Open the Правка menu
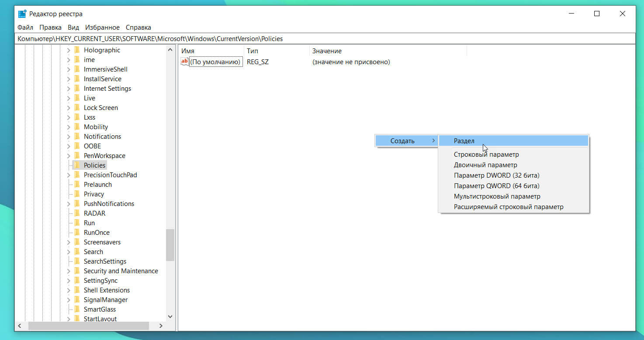The height and width of the screenshot is (340, 644). tap(50, 27)
